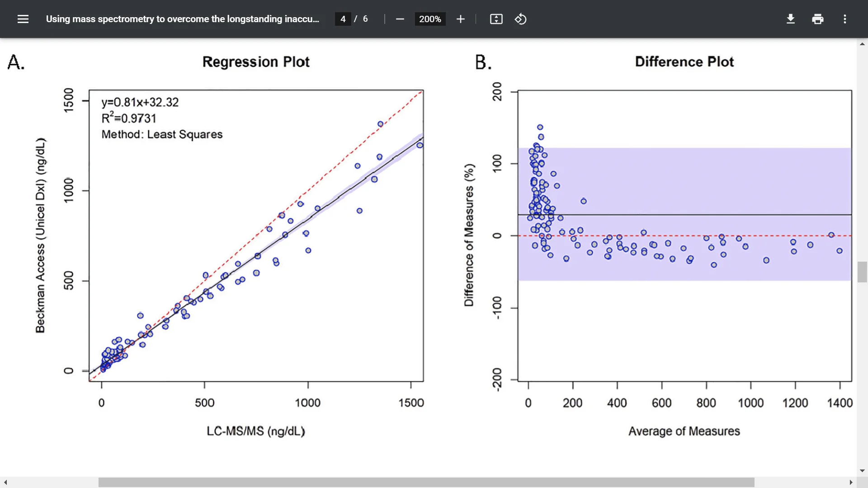Click the document title in the toolbar
The image size is (868, 488).
point(182,19)
